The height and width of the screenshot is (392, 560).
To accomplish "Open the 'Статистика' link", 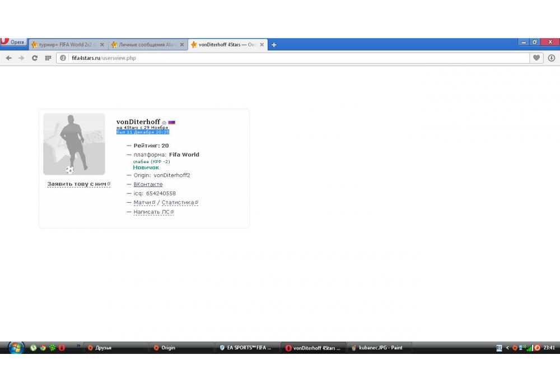I will (178, 203).
